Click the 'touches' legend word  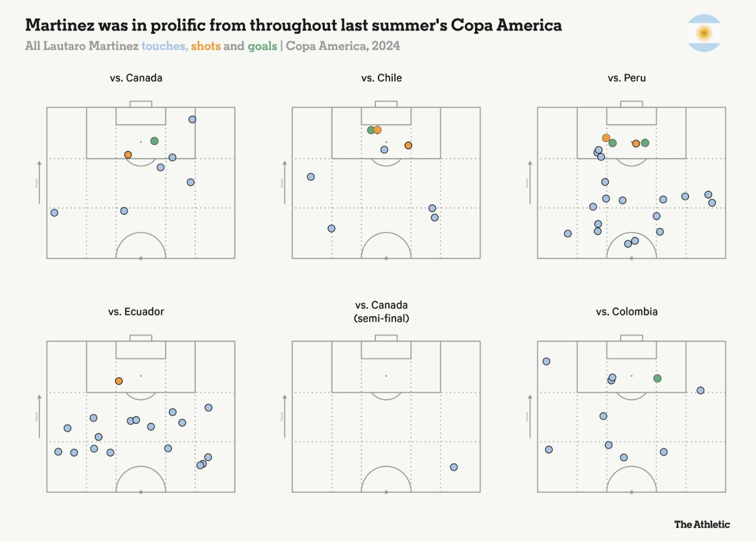click(x=164, y=46)
